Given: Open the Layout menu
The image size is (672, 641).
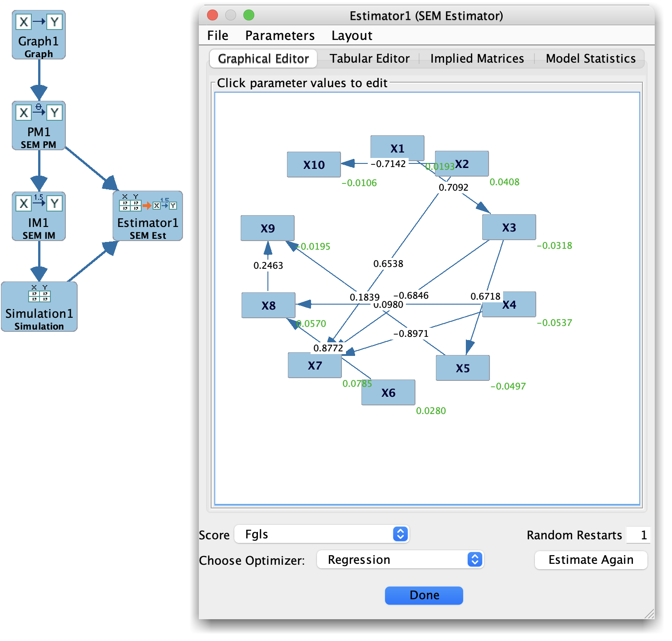Looking at the screenshot, I should [352, 35].
